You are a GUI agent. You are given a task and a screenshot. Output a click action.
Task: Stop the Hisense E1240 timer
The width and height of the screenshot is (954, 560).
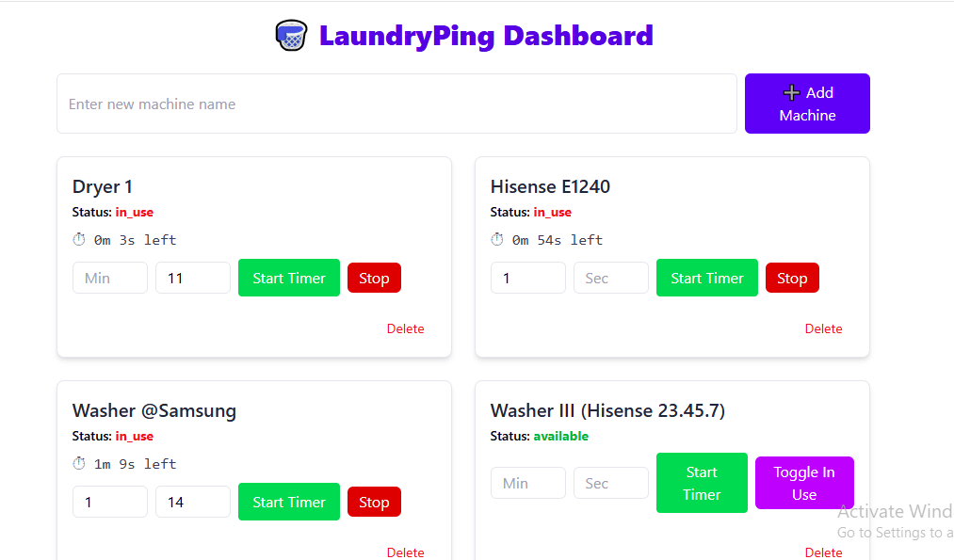tap(792, 278)
